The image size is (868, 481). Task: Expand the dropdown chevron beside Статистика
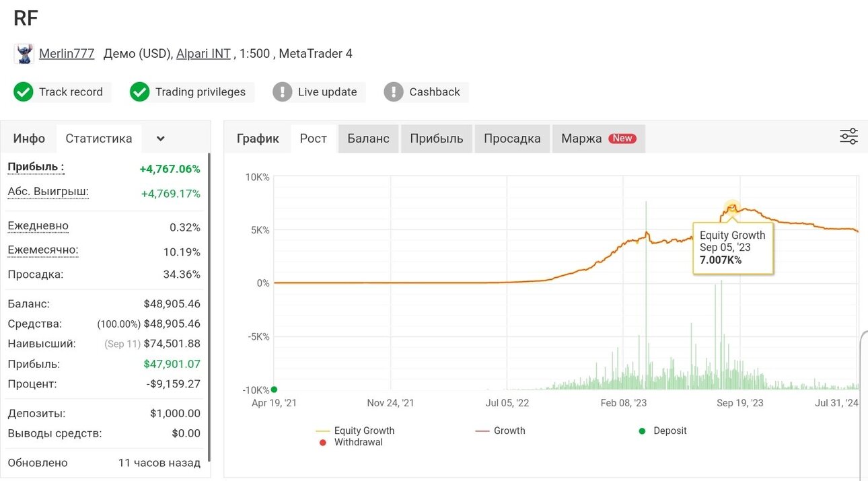(160, 139)
